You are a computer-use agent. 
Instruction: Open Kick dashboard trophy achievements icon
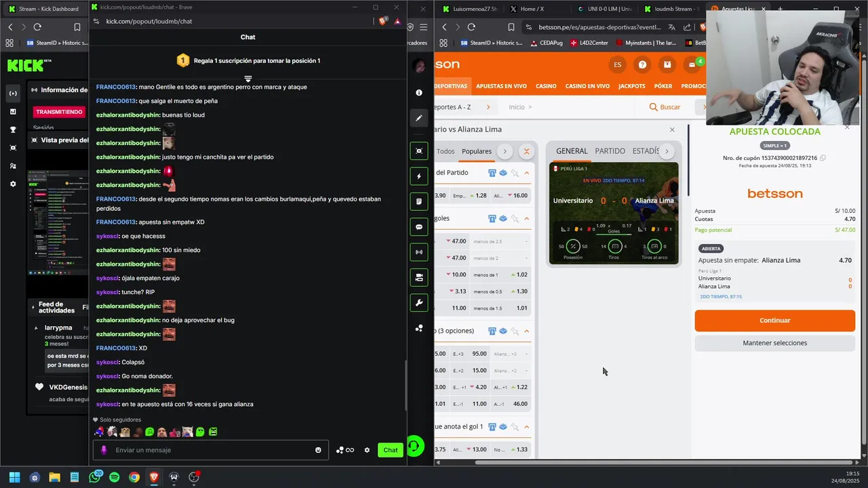pyautogui.click(x=13, y=129)
